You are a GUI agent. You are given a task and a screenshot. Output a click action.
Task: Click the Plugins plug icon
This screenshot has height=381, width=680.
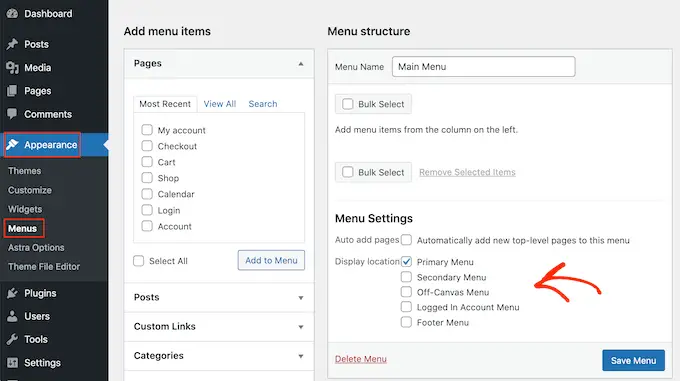[x=12, y=293]
